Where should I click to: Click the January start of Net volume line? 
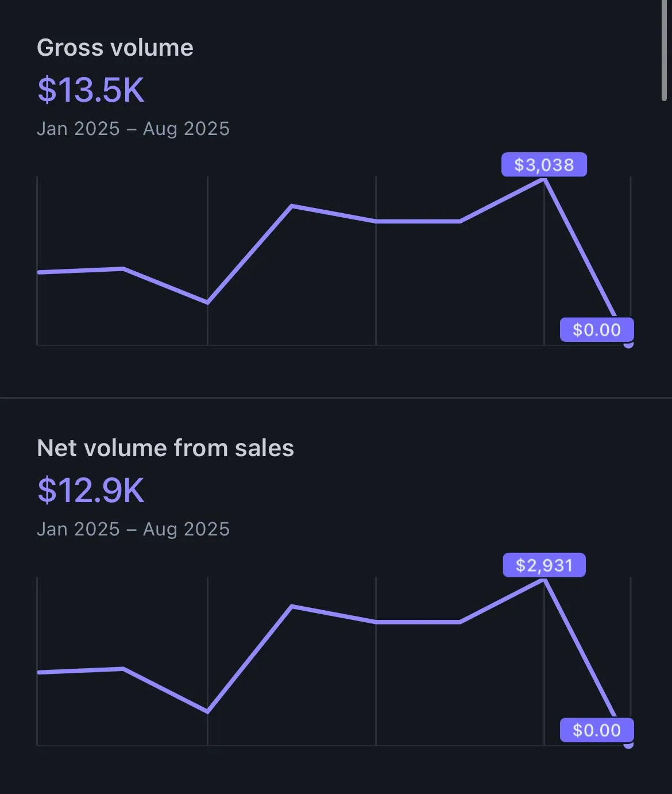click(39, 672)
